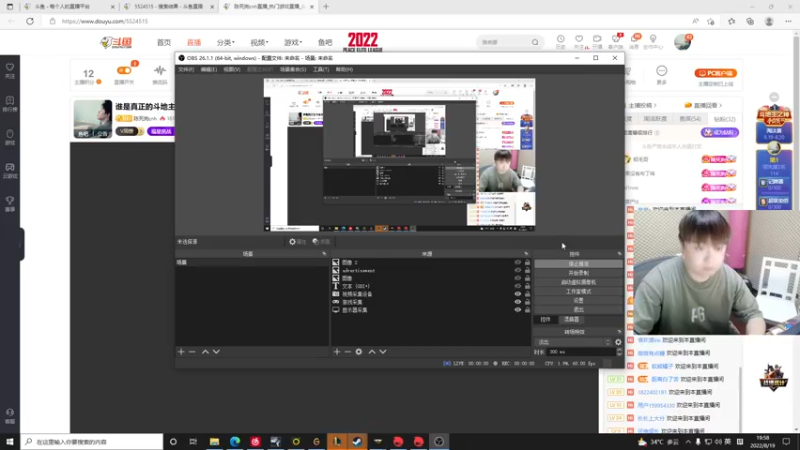Open the history clock icon in Douyu header

point(560,42)
